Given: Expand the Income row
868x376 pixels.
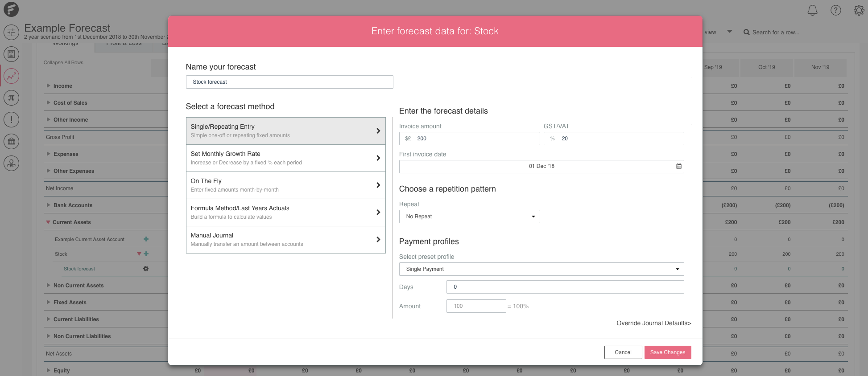Looking at the screenshot, I should pos(48,86).
